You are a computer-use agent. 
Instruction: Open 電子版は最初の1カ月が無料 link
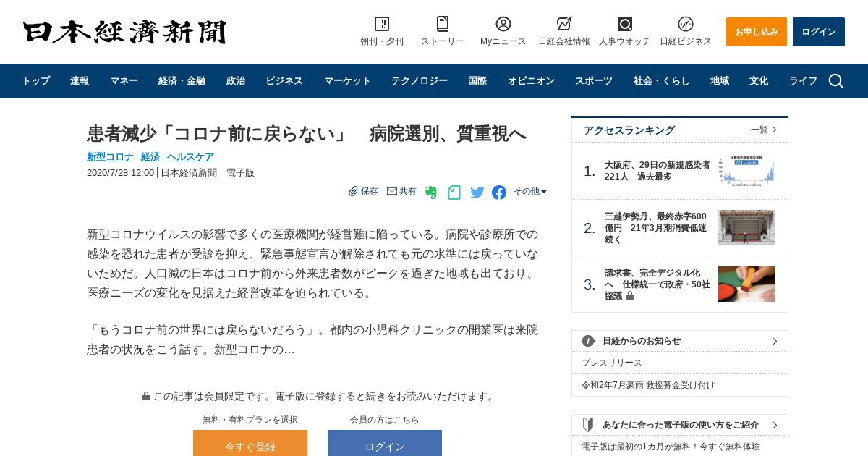pos(671,447)
